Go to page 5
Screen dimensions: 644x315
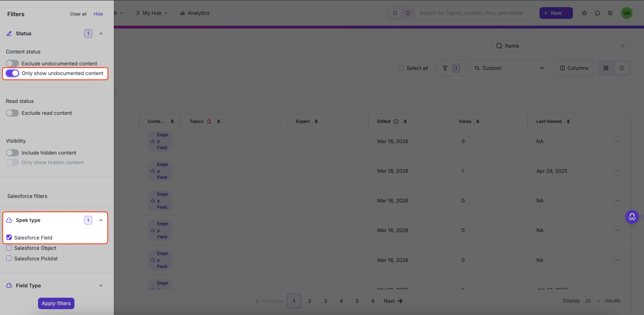(x=357, y=301)
